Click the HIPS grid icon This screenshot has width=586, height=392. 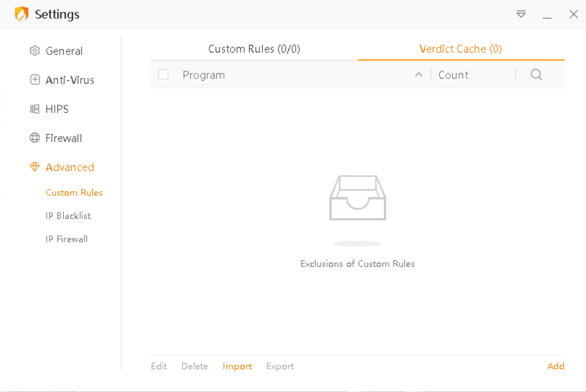pyautogui.click(x=34, y=109)
